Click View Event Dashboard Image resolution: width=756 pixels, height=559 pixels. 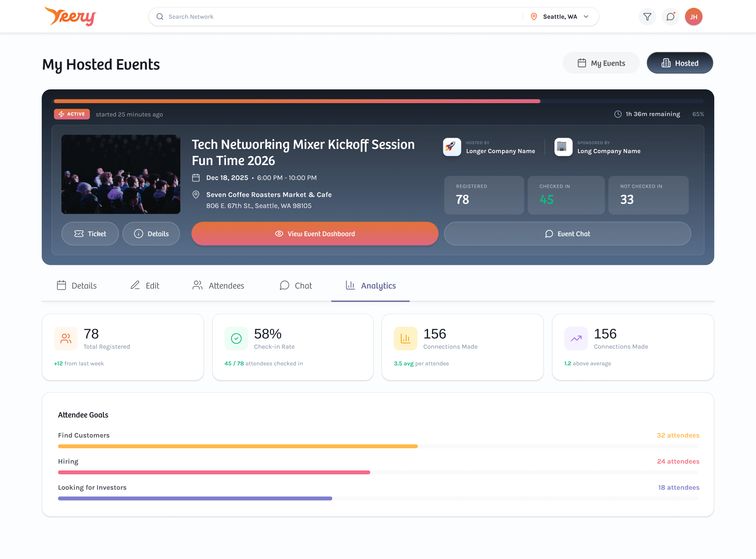tap(315, 233)
